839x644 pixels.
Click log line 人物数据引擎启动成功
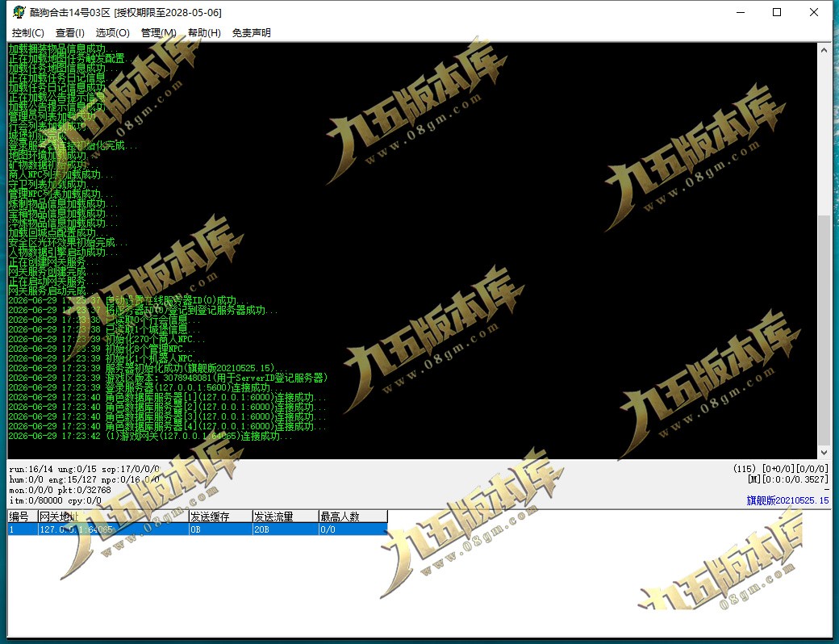[63, 252]
